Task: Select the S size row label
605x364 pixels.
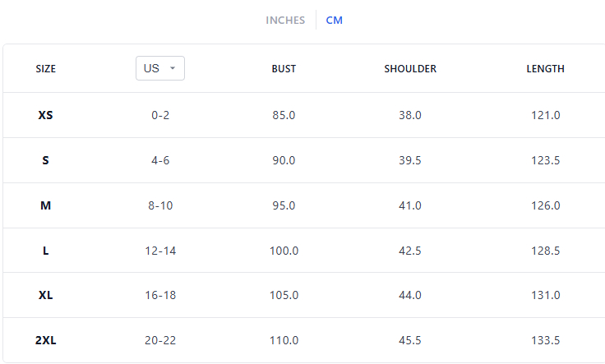Action: (46, 160)
